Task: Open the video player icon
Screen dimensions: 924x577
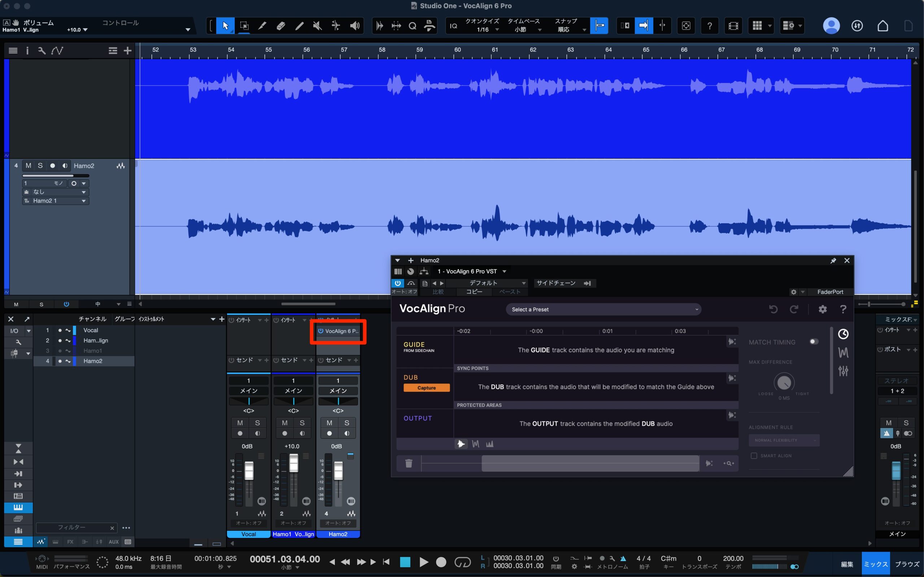Action: click(x=733, y=26)
